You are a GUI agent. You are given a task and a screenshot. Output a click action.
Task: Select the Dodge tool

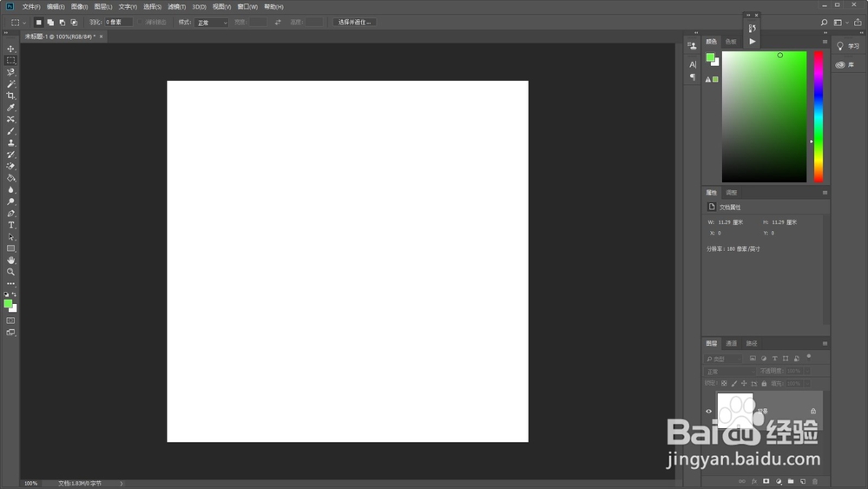click(10, 202)
